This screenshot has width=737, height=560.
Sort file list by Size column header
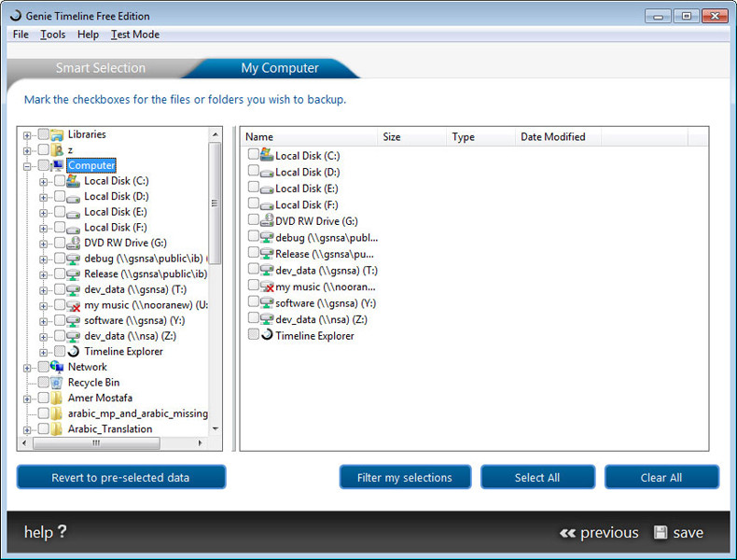[411, 137]
